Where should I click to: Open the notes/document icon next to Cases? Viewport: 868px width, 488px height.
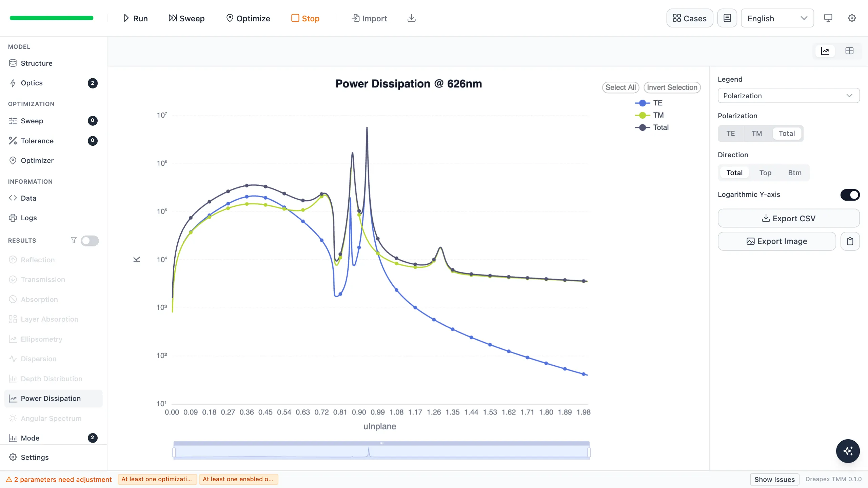click(727, 18)
